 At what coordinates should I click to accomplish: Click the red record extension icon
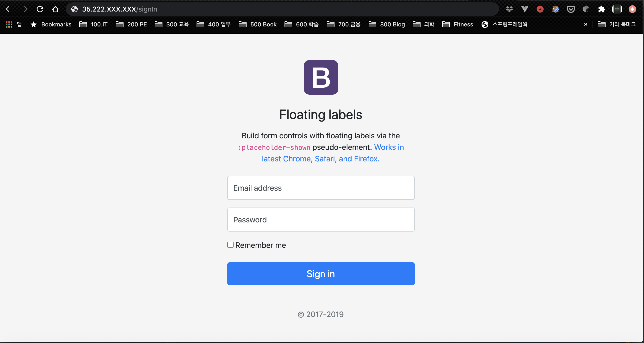point(540,9)
